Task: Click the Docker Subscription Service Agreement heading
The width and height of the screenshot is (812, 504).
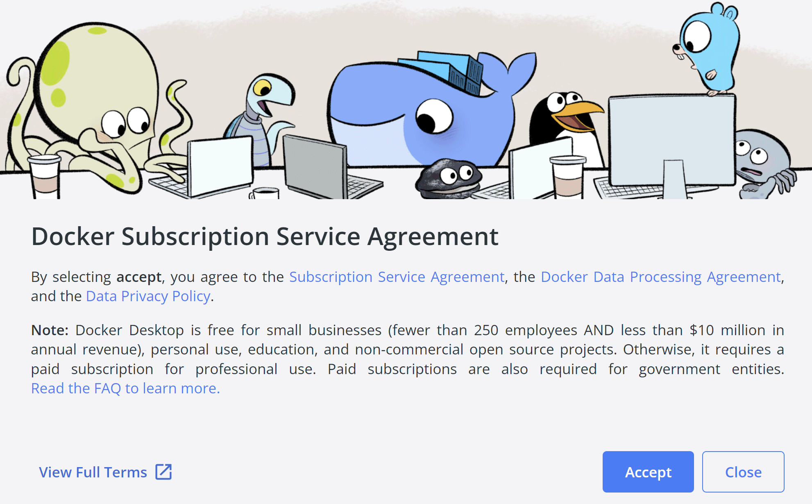Action: pyautogui.click(x=265, y=236)
